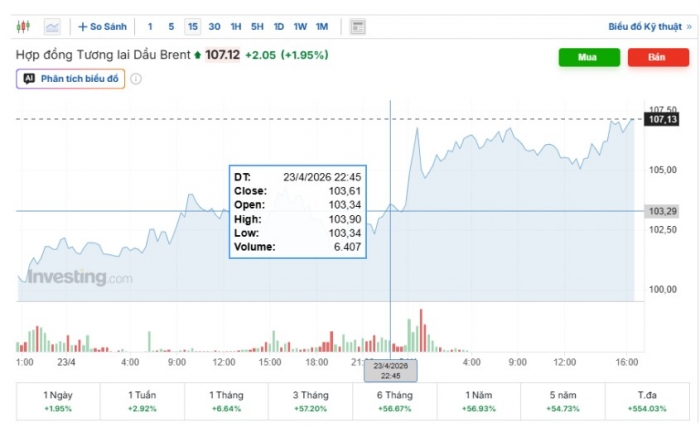Open the news/calendar icon in the toolbar
The image size is (700, 432).
(358, 27)
